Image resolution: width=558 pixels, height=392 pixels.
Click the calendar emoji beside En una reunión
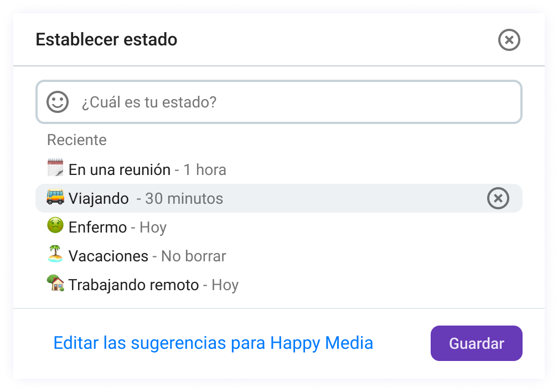click(55, 168)
